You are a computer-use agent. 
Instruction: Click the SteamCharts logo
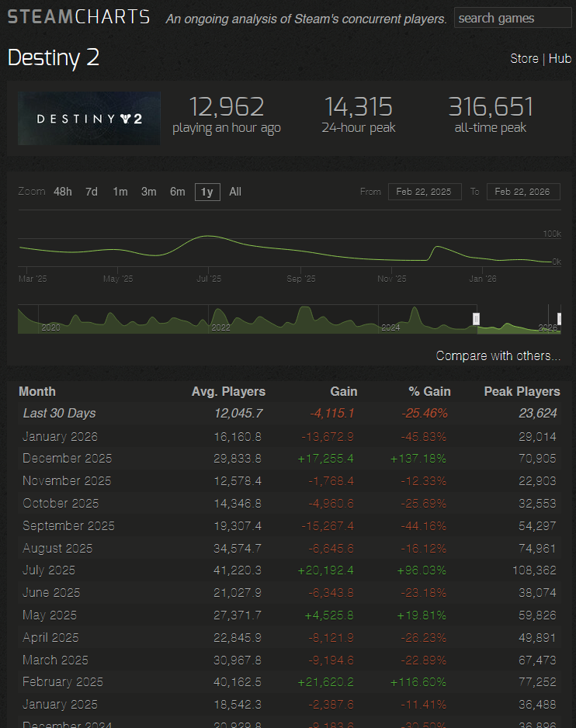(x=78, y=17)
